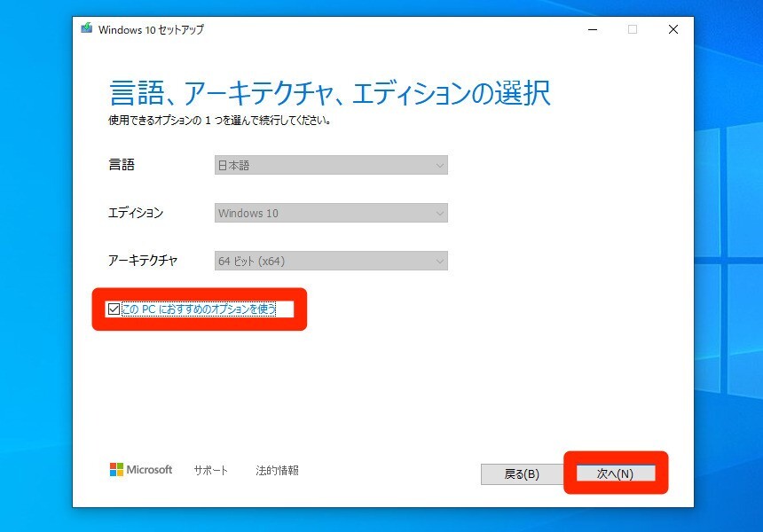Click the 戻る(B) button
This screenshot has width=763, height=532.
(x=522, y=474)
